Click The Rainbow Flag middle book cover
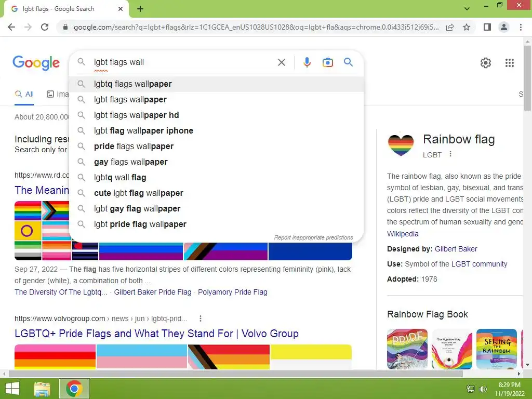The height and width of the screenshot is (399, 532). [x=452, y=349]
